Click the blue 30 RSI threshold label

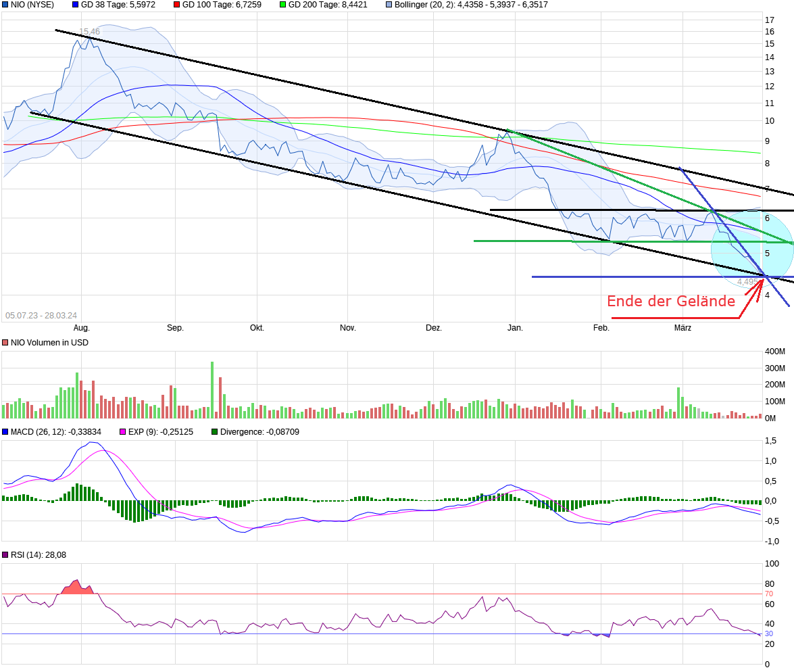768,633
